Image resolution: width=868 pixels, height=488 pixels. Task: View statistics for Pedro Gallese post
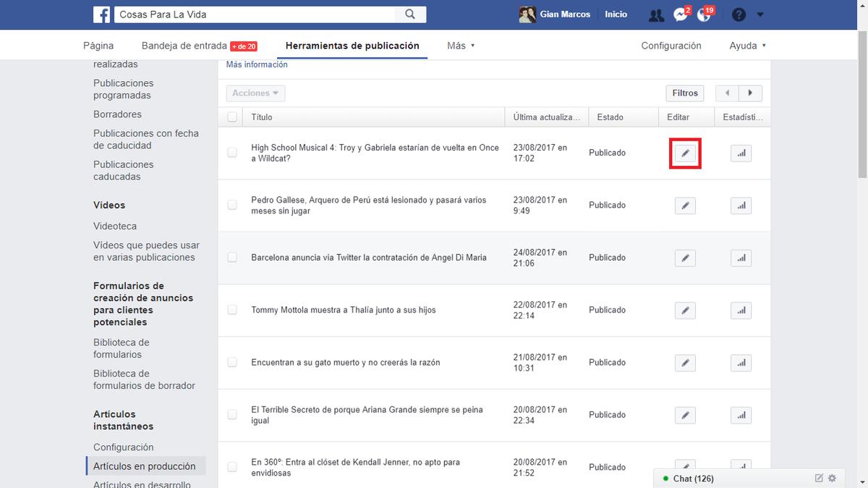coord(741,205)
